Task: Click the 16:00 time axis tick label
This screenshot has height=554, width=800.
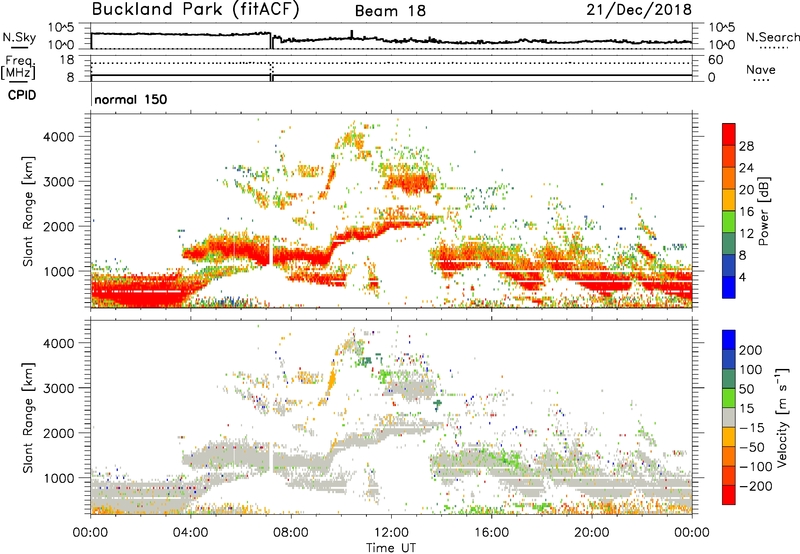Action: click(x=491, y=533)
